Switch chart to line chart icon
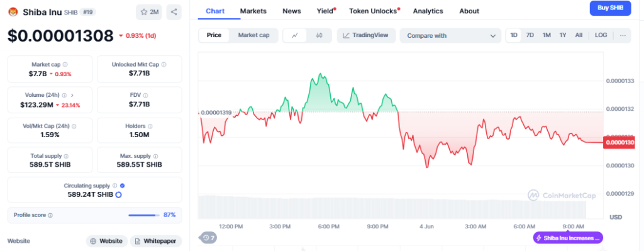The height and width of the screenshot is (251, 644). click(x=295, y=35)
